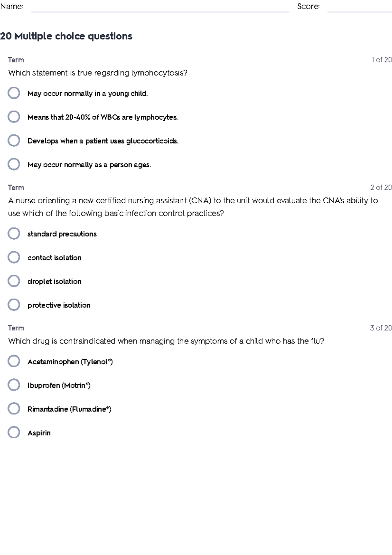The width and height of the screenshot is (392, 555).
Task: Select 'Acetaminophen (Tylenol)' option
Action: 14,361
